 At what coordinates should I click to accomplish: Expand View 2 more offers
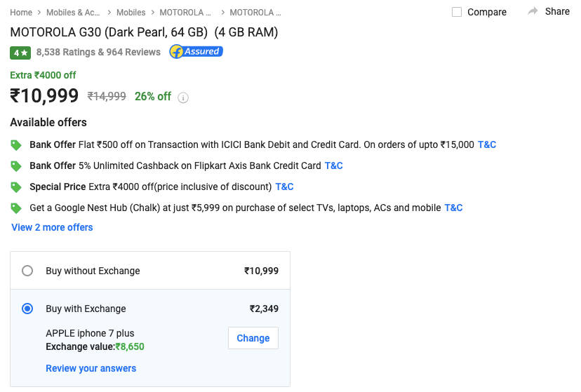pyautogui.click(x=52, y=227)
